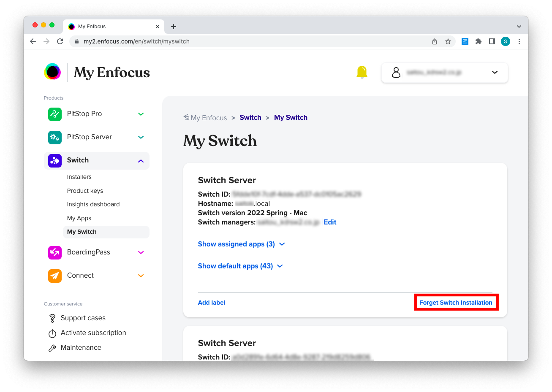The image size is (552, 392).
Task: Click the My Enfocus breadcrumb link
Action: (209, 118)
